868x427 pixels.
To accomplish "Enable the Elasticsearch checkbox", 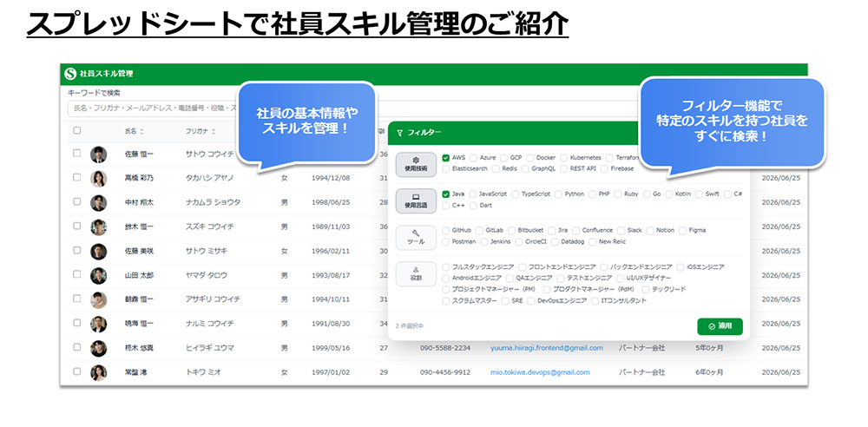I will tap(445, 169).
